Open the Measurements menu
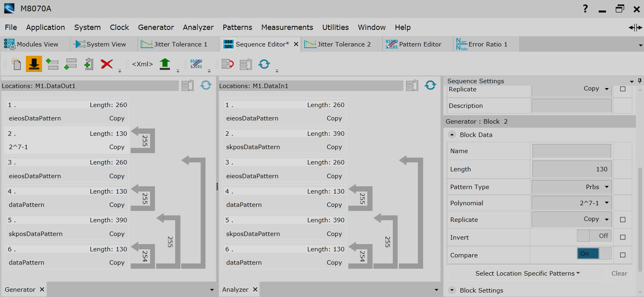This screenshot has height=297, width=644. pyautogui.click(x=287, y=27)
